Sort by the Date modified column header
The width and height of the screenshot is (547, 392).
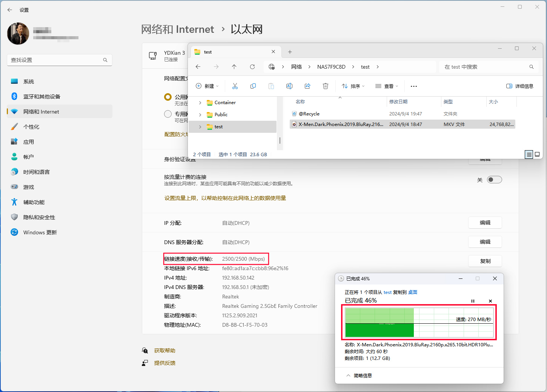pyautogui.click(x=414, y=102)
